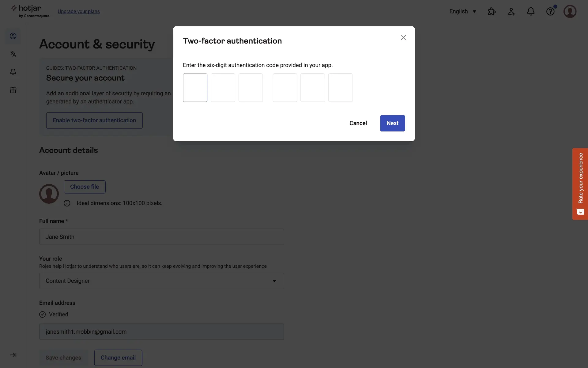Open the help question mark icon
Image resolution: width=588 pixels, height=368 pixels.
[x=550, y=11]
